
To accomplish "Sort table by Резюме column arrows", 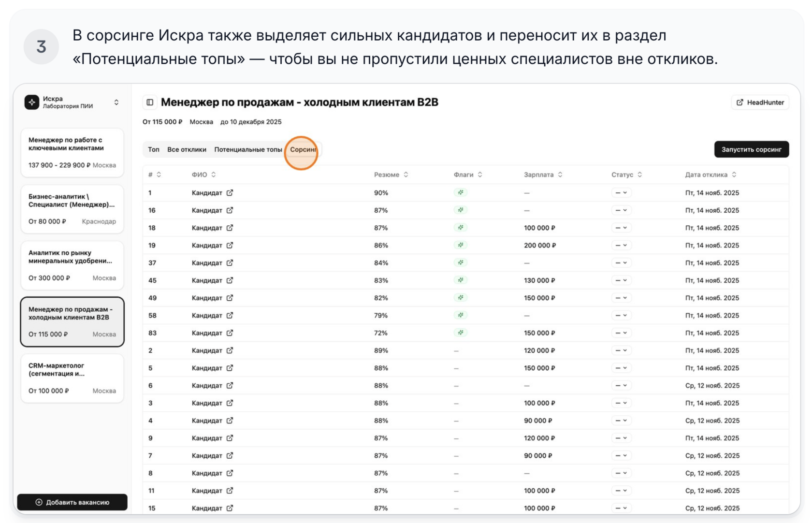I will [x=406, y=175].
